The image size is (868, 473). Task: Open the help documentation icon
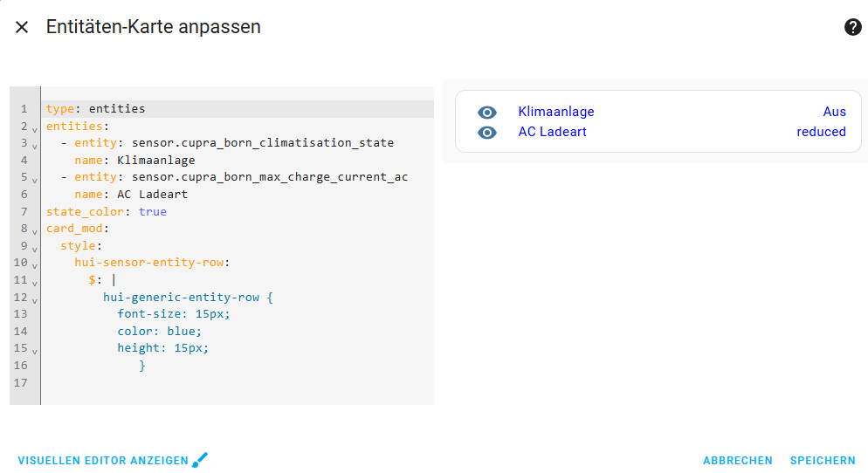point(852,27)
